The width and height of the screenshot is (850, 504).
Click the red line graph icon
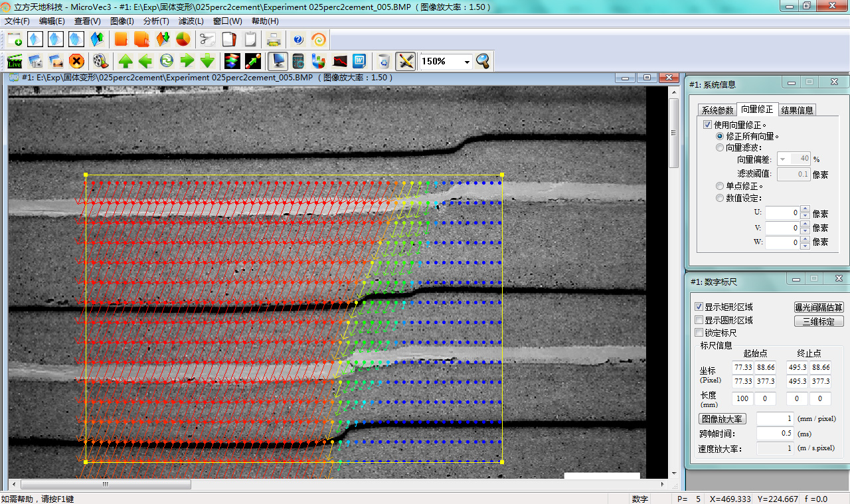[x=340, y=61]
